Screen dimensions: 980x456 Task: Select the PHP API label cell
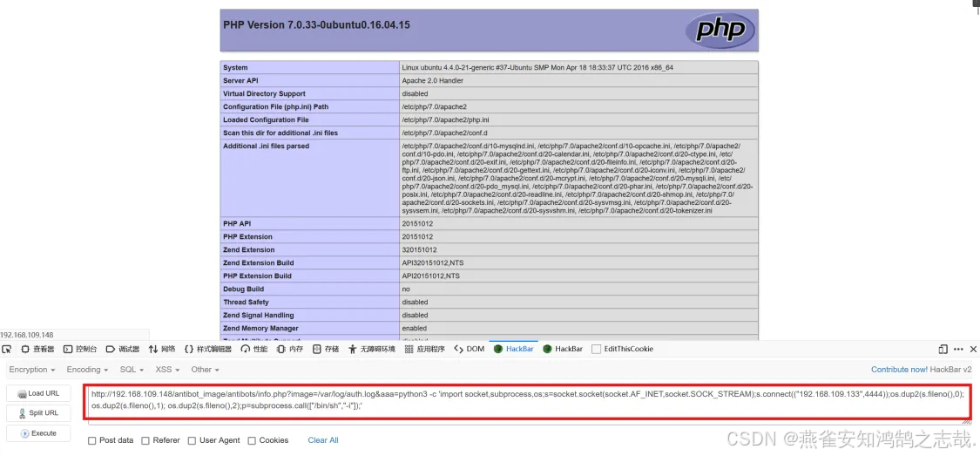tap(238, 223)
